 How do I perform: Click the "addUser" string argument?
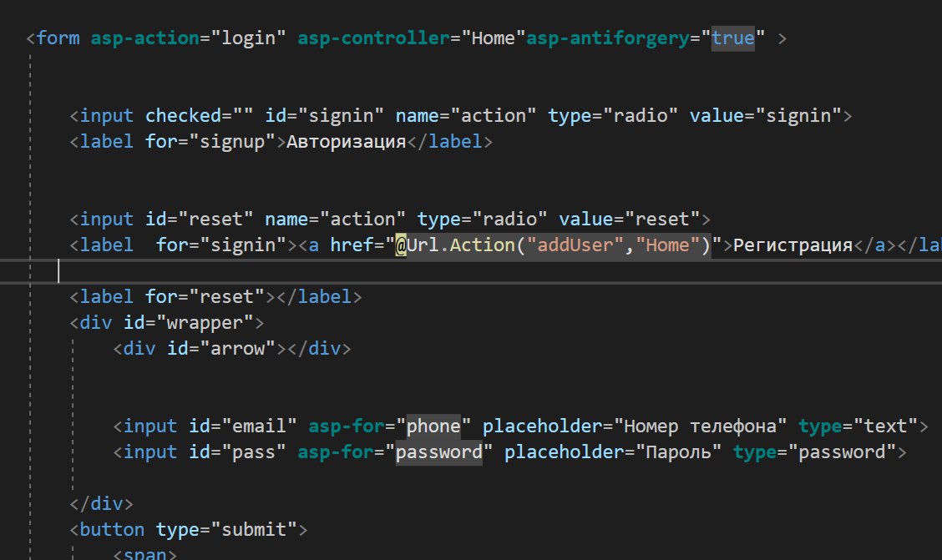click(x=575, y=245)
